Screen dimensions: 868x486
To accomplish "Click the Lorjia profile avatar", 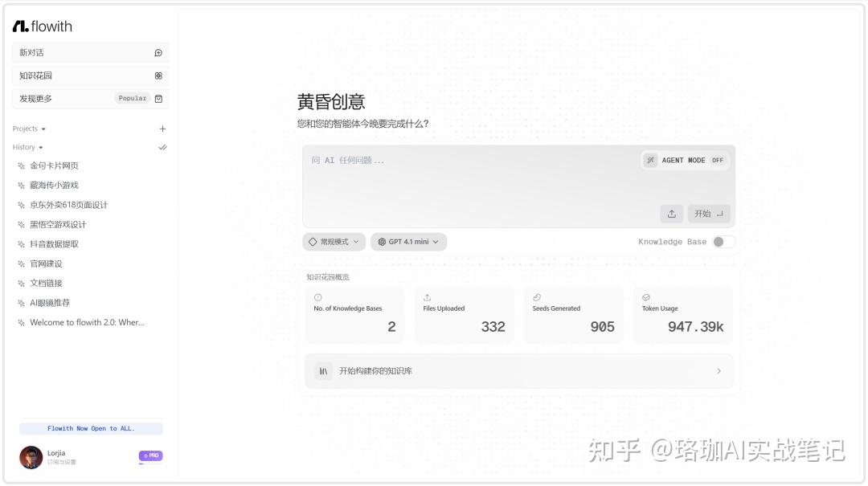I will click(31, 457).
